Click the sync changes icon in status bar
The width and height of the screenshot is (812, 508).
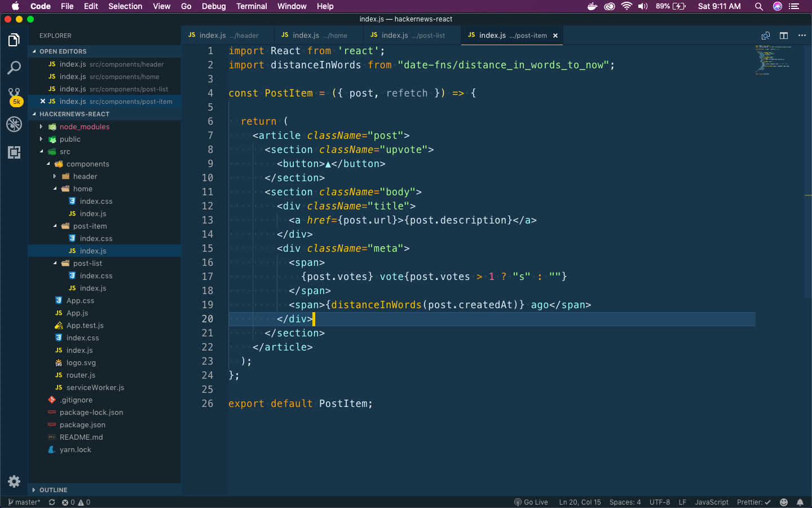[x=52, y=502]
